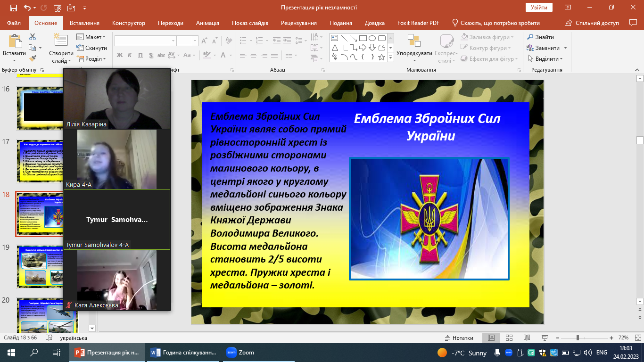Toggle italic К formatting
This screenshot has height=362, width=644.
click(130, 55)
